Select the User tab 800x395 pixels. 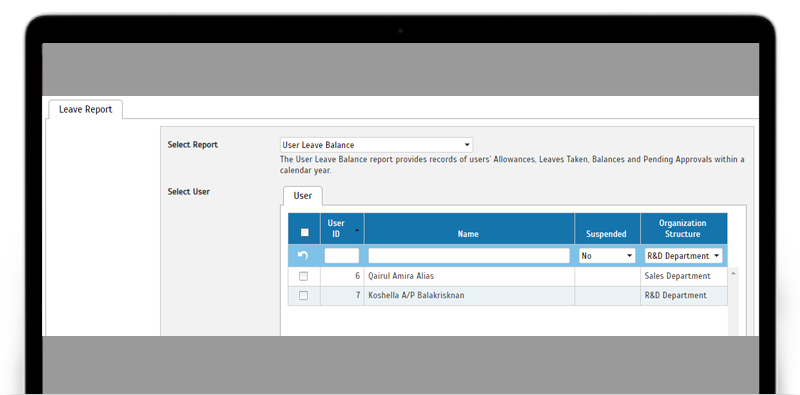[x=303, y=195]
